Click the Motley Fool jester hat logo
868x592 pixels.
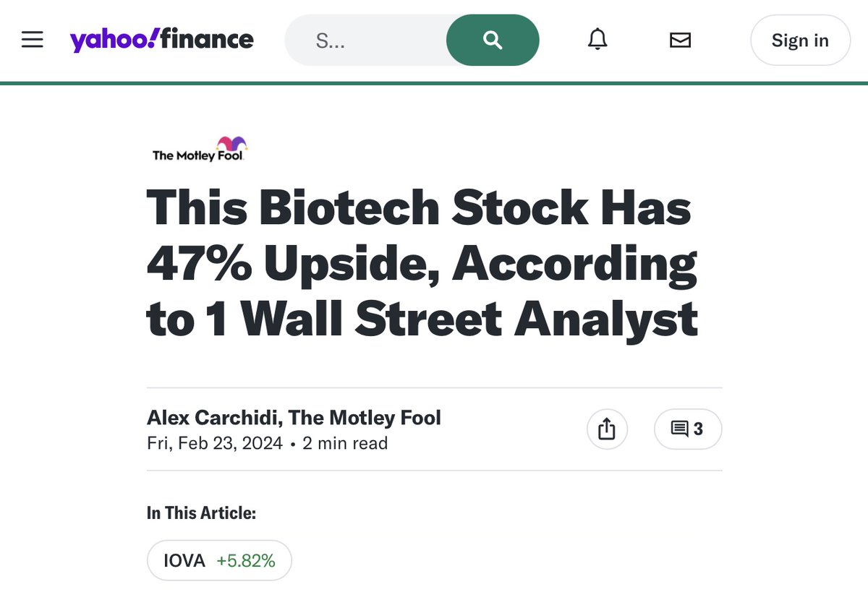click(231, 143)
